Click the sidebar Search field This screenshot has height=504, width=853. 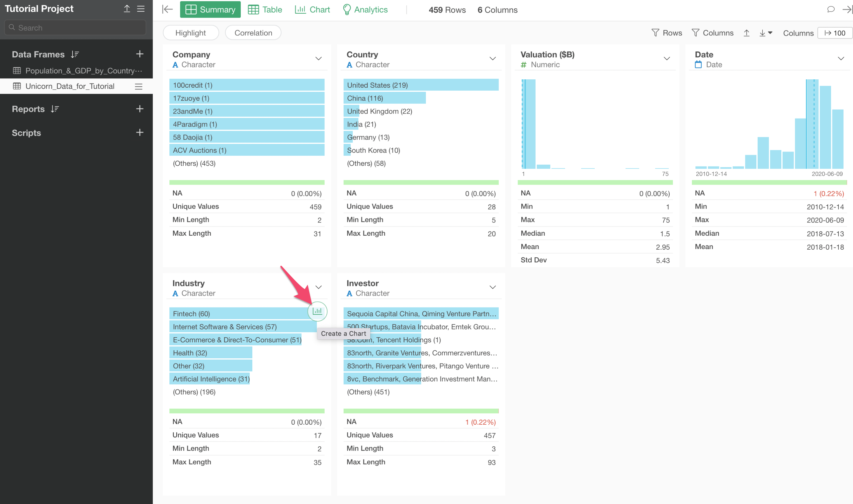(x=75, y=28)
